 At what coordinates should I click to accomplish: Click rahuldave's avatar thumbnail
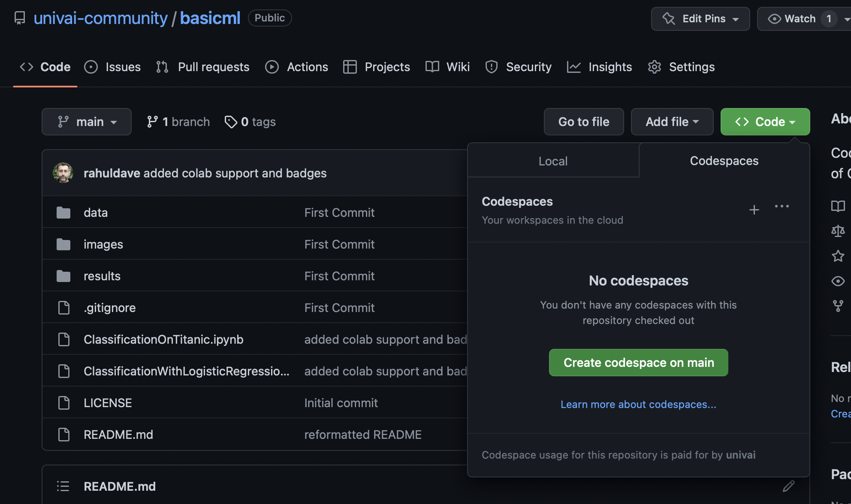63,173
